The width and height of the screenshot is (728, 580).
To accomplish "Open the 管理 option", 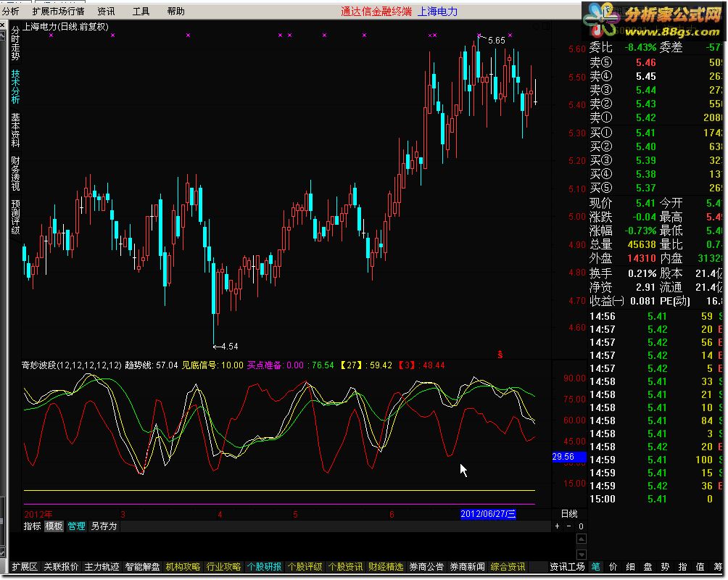I will coord(76,526).
